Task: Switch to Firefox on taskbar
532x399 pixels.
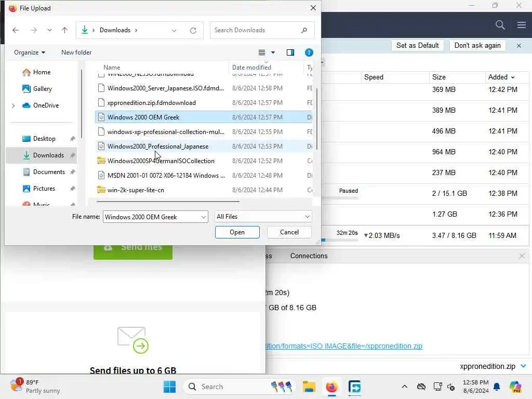Action: click(331, 387)
